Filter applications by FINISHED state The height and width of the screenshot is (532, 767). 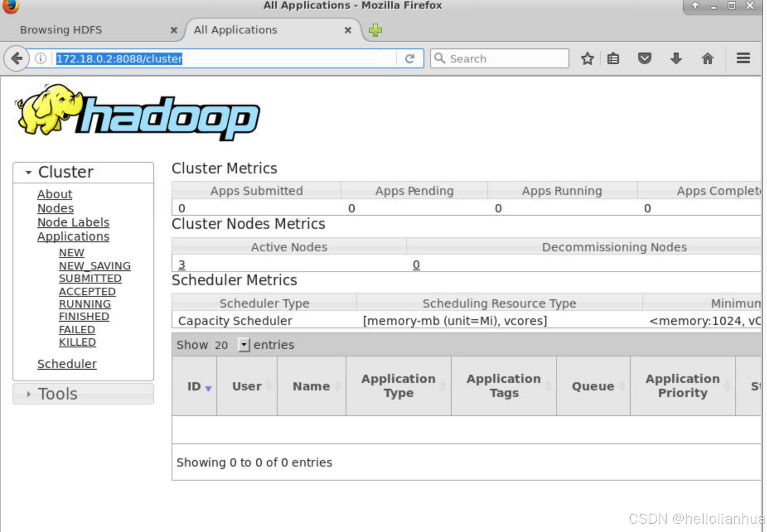tap(84, 316)
